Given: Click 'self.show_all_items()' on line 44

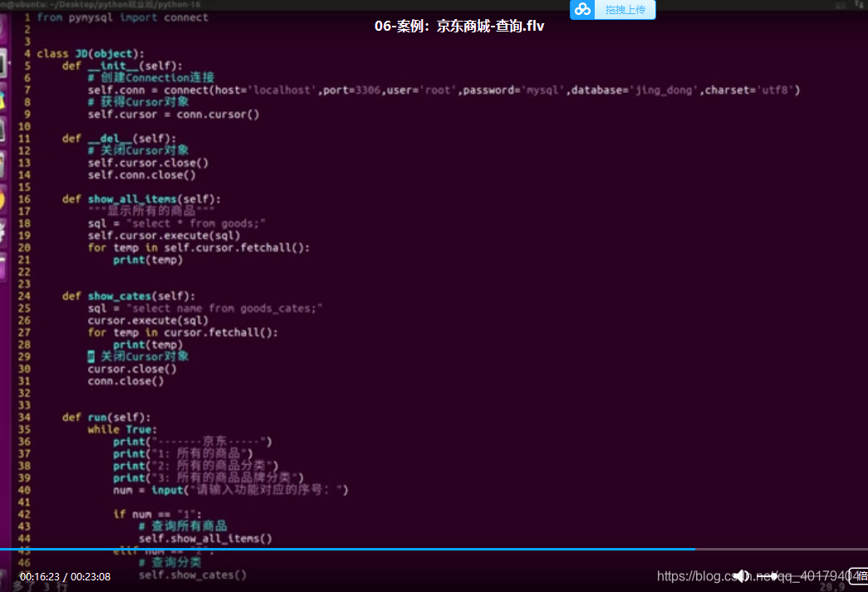Looking at the screenshot, I should 205,538.
